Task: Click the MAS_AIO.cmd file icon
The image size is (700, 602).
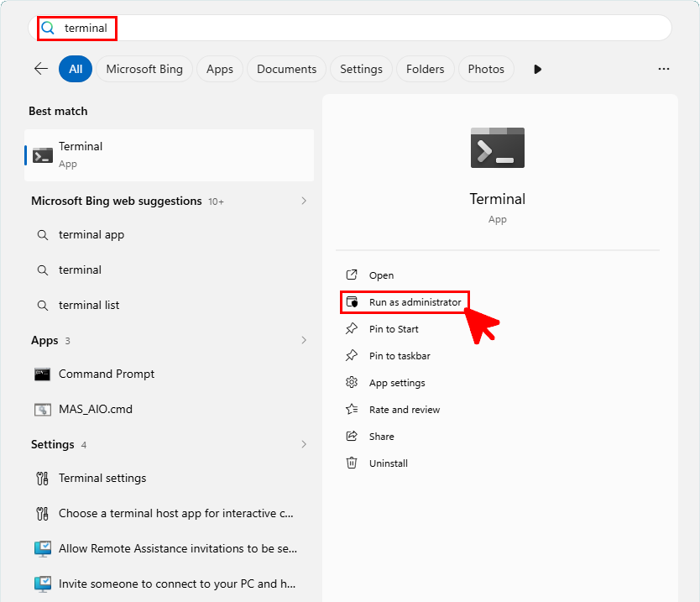Action: 43,410
